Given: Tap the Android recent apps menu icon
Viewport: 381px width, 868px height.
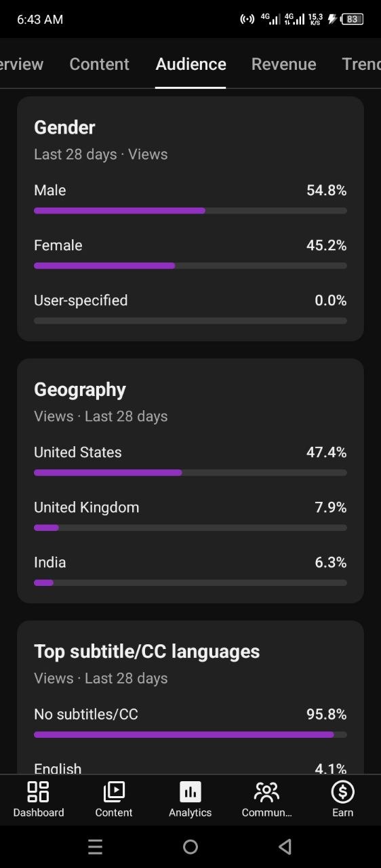Looking at the screenshot, I should pyautogui.click(x=96, y=846).
